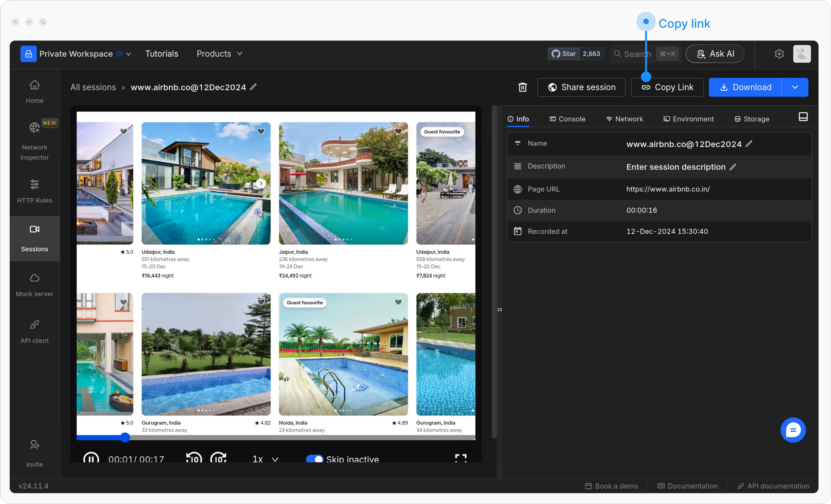
Task: Switch to the Network tab
Action: click(624, 119)
